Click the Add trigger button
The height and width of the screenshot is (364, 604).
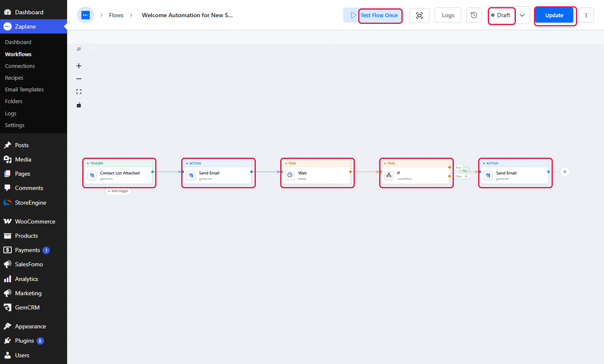point(118,191)
